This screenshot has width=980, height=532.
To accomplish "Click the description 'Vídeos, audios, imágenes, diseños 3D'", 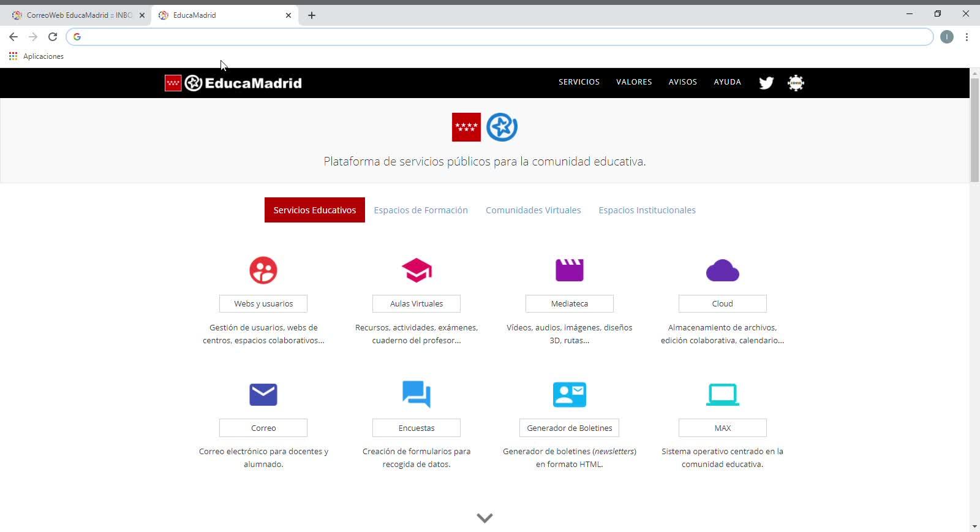I will [570, 334].
